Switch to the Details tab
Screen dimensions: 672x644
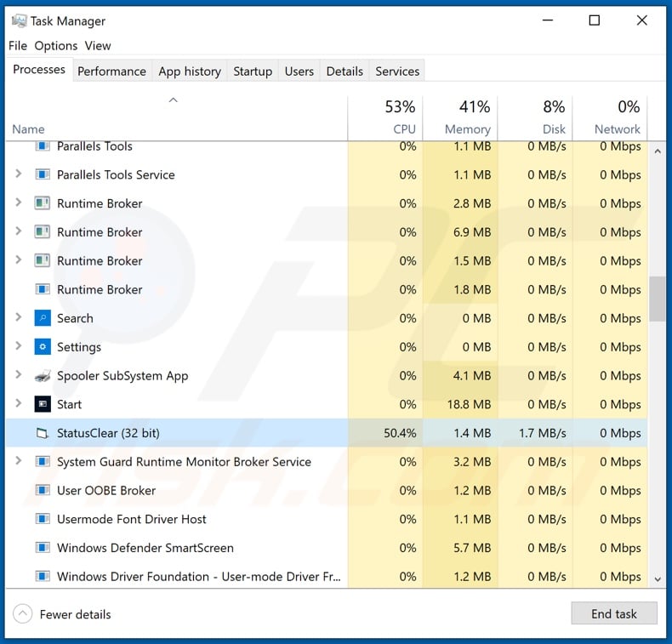point(345,71)
